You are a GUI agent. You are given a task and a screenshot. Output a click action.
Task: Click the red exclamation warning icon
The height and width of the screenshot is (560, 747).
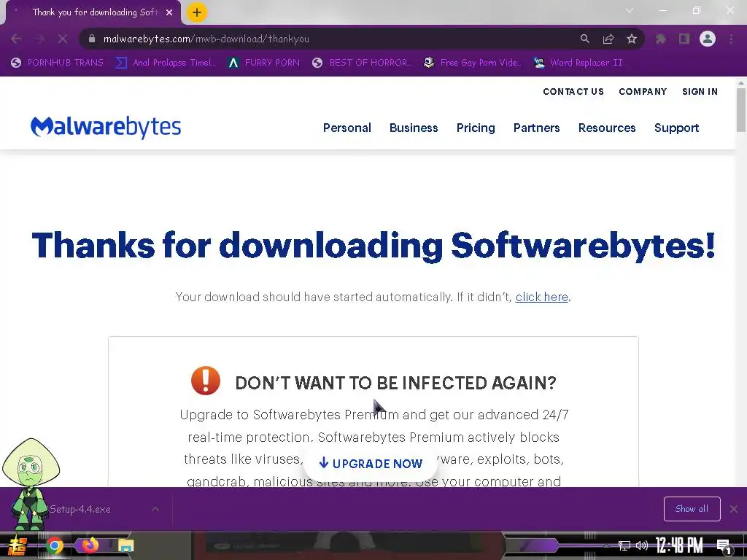click(x=205, y=381)
